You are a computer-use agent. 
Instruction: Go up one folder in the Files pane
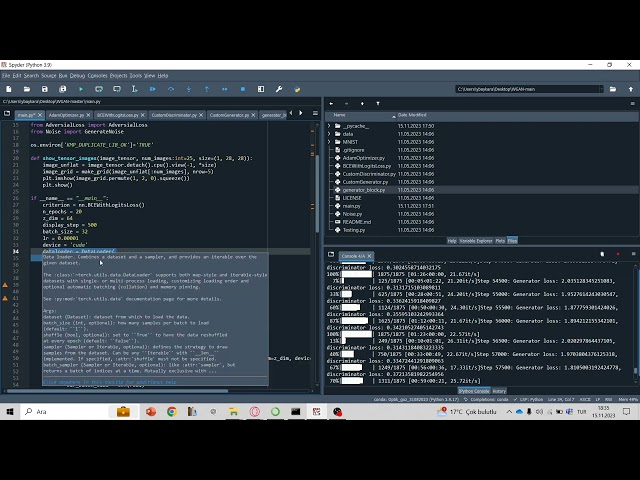tap(362, 104)
